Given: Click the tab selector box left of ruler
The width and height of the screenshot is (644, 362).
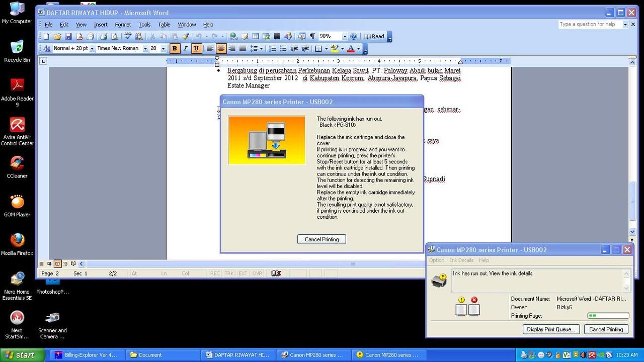Looking at the screenshot, I should pyautogui.click(x=43, y=61).
